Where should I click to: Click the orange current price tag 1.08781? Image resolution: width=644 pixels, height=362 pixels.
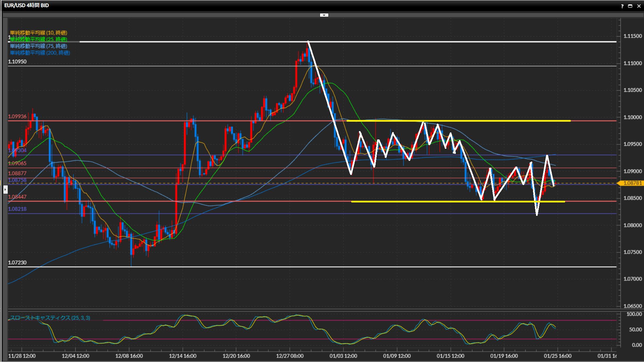click(x=632, y=183)
